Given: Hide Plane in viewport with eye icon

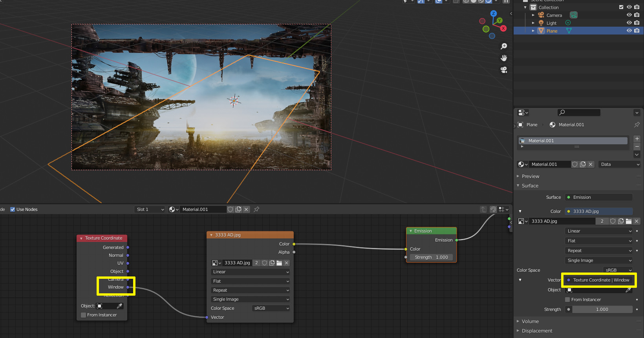Looking at the screenshot, I should [629, 31].
